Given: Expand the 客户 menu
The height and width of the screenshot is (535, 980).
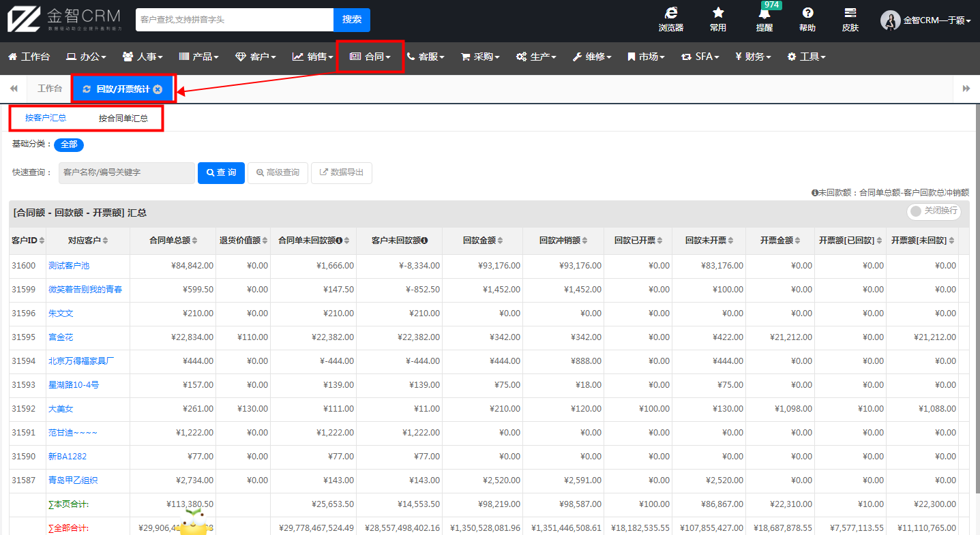Looking at the screenshot, I should [256, 57].
